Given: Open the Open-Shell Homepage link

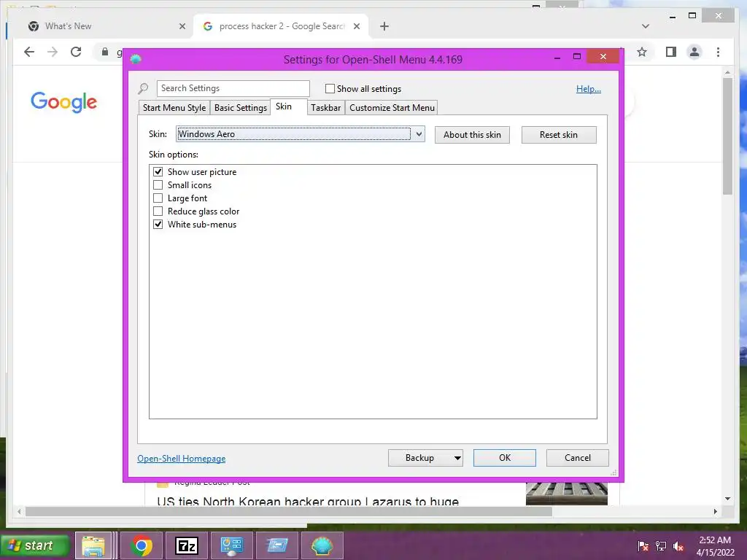Looking at the screenshot, I should tap(182, 459).
